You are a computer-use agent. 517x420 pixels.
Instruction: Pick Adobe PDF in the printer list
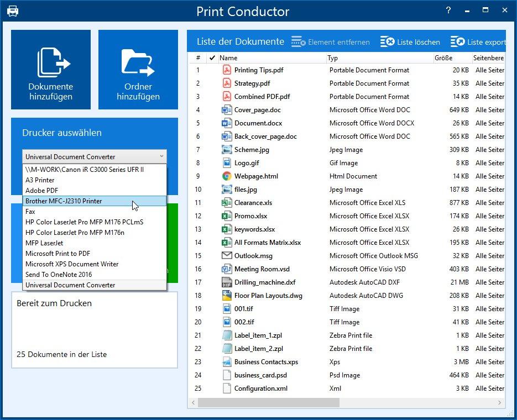tap(95, 191)
